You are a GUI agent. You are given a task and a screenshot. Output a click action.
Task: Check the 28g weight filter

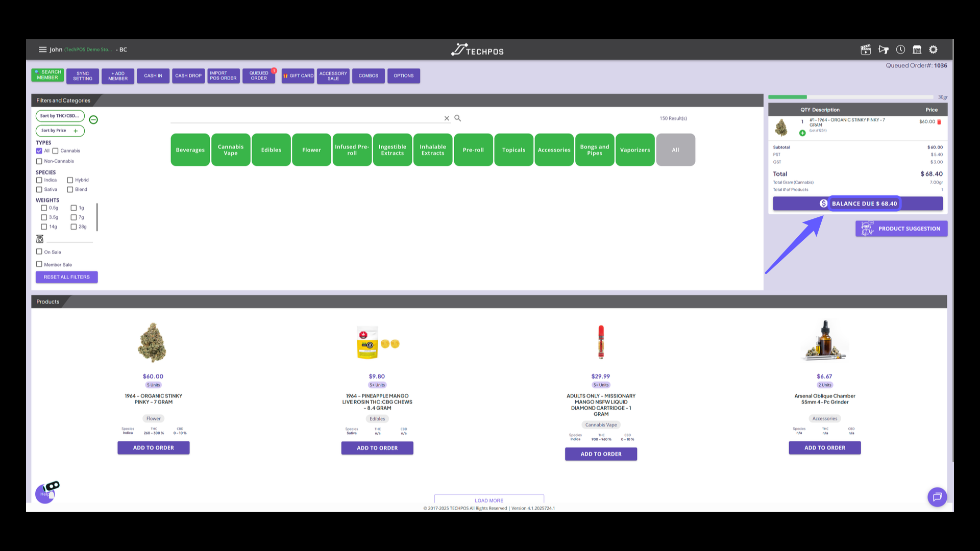point(73,227)
